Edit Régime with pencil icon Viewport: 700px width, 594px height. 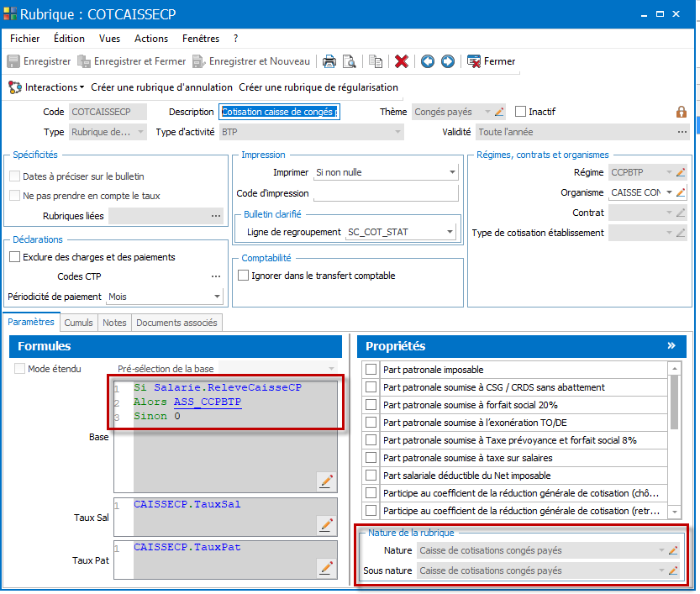pyautogui.click(x=681, y=172)
